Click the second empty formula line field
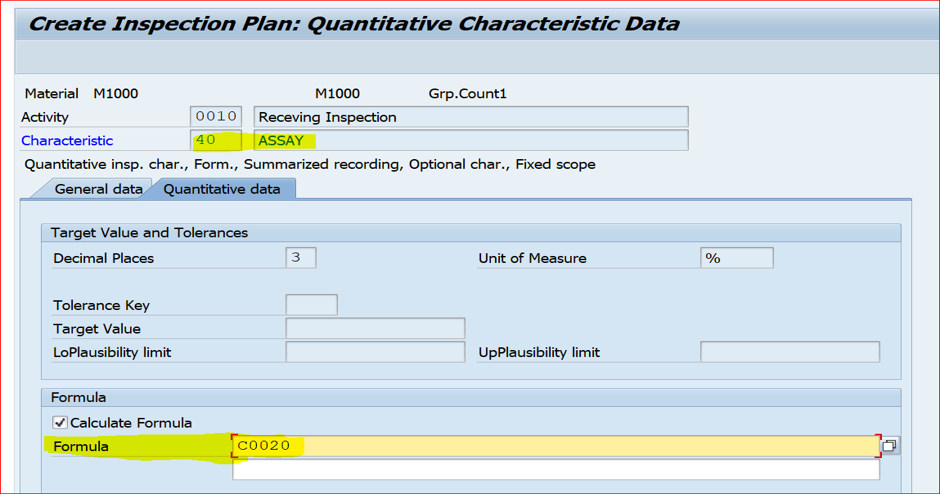 (x=556, y=470)
